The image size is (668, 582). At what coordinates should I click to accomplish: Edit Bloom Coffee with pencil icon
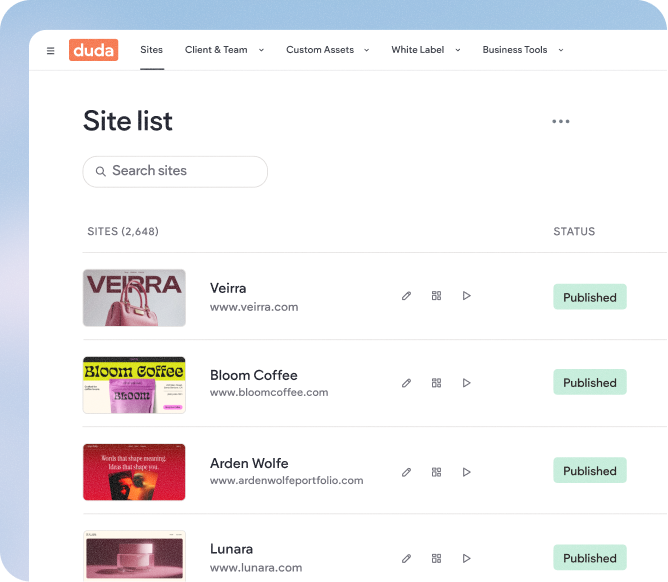(x=406, y=383)
